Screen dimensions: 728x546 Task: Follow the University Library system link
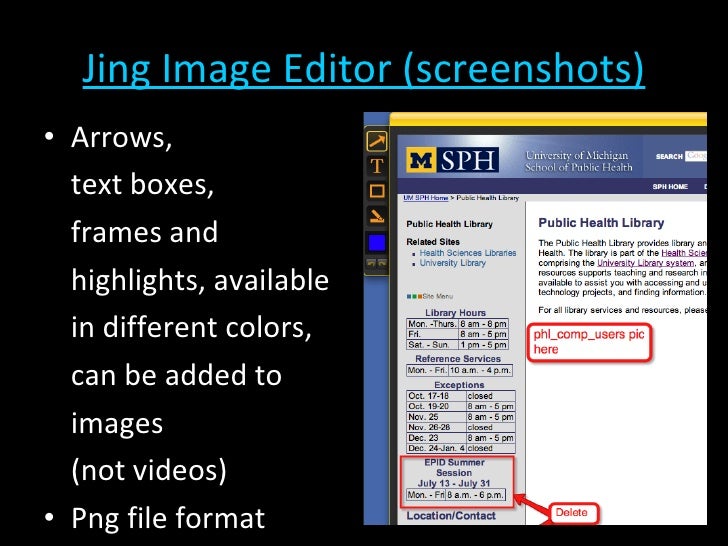646,263
